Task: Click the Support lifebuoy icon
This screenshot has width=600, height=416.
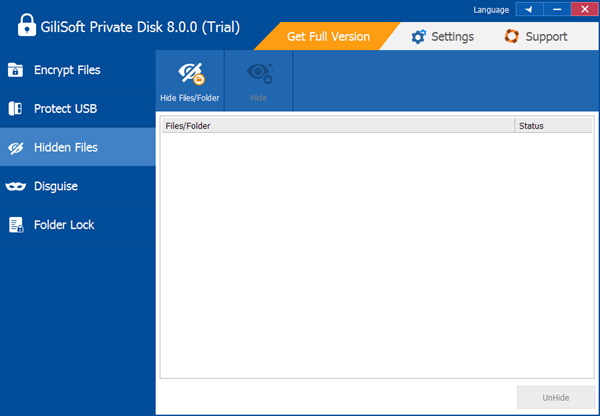Action: pyautogui.click(x=512, y=36)
